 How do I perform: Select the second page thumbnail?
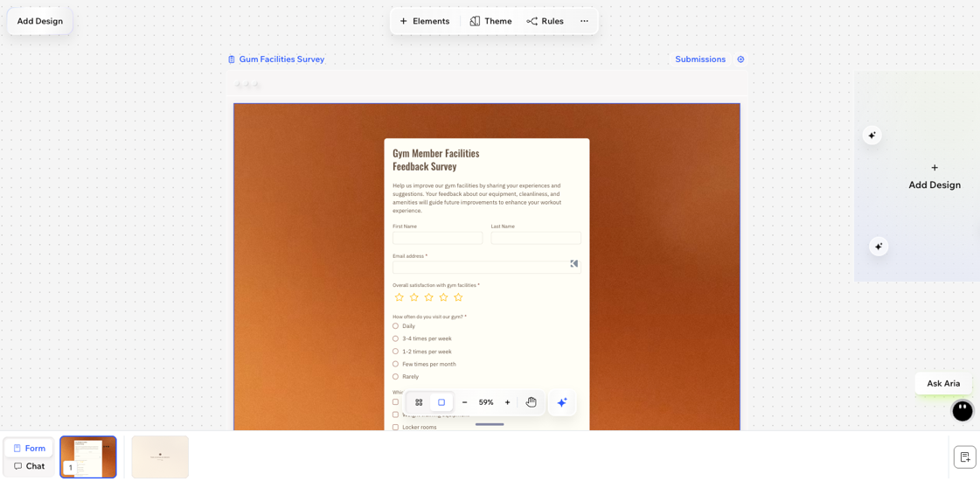[x=160, y=457]
